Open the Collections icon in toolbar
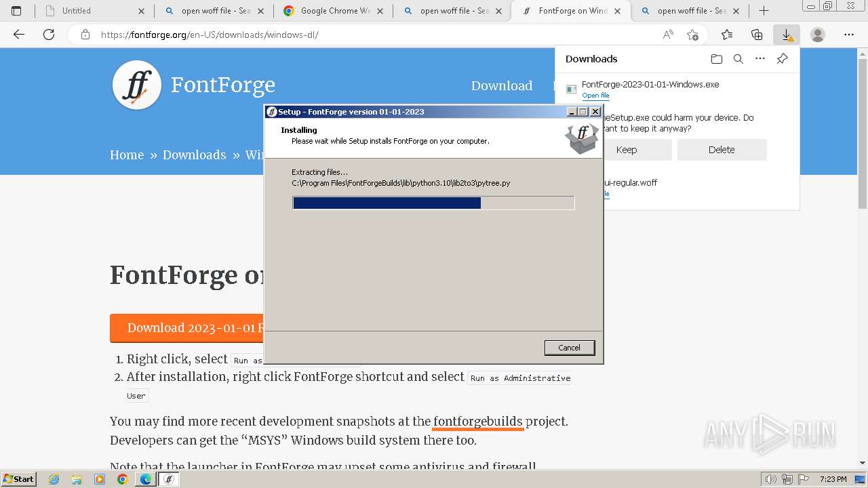868x488 pixels. pyautogui.click(x=757, y=35)
